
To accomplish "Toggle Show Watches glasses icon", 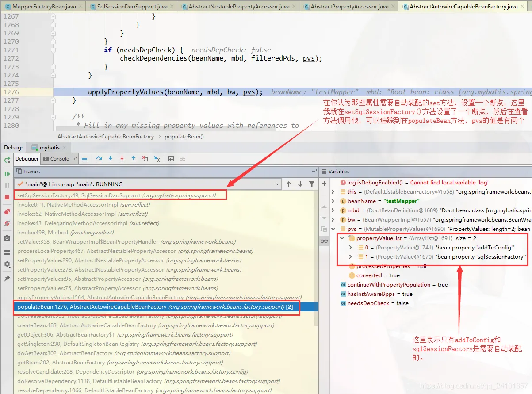I will pos(324,241).
